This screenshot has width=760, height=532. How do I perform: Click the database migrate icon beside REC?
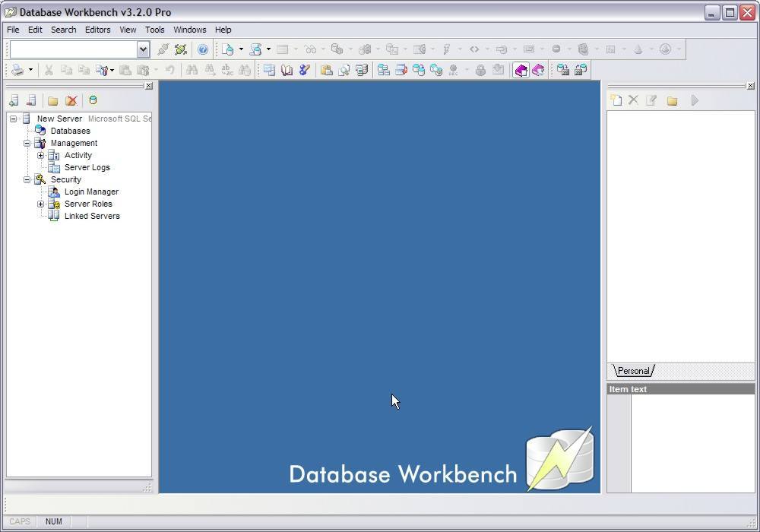click(435, 70)
